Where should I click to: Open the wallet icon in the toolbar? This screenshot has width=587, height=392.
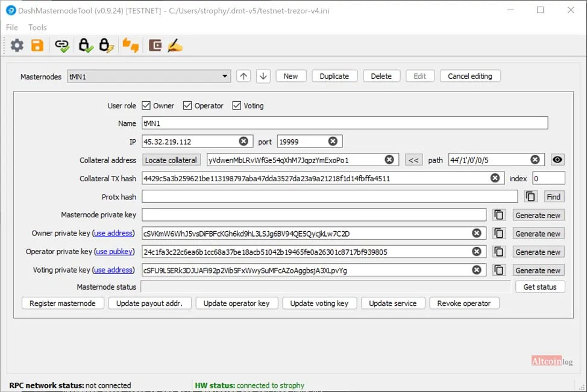click(x=155, y=46)
